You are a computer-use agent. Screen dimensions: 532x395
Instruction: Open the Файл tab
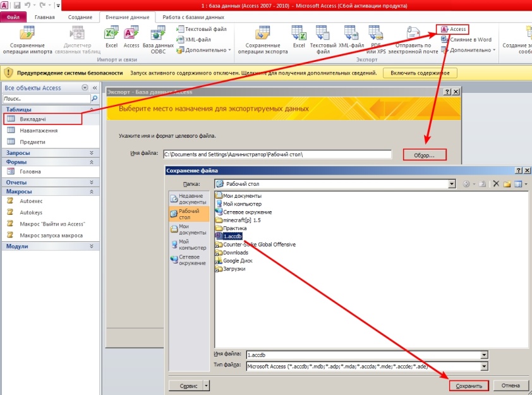pyautogui.click(x=13, y=17)
